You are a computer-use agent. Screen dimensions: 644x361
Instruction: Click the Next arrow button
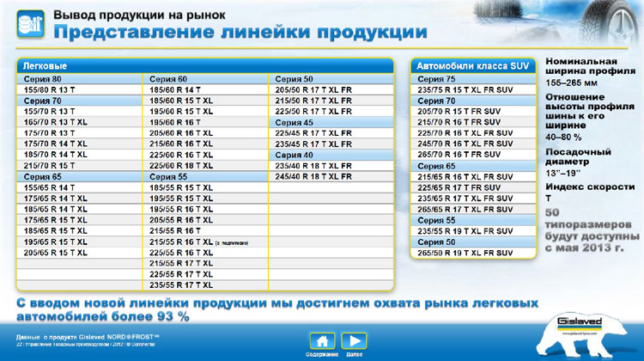coord(354,341)
